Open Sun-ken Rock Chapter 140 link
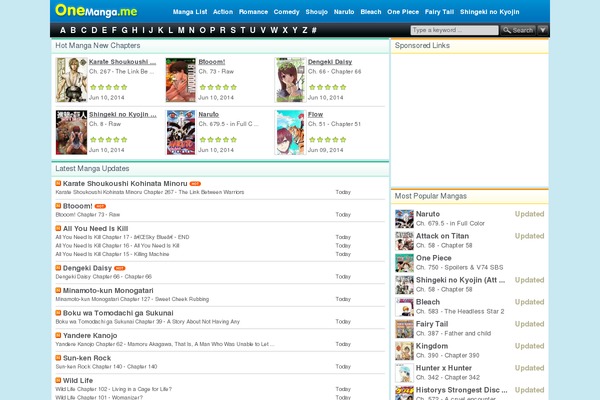The width and height of the screenshot is (600, 400). [x=106, y=367]
